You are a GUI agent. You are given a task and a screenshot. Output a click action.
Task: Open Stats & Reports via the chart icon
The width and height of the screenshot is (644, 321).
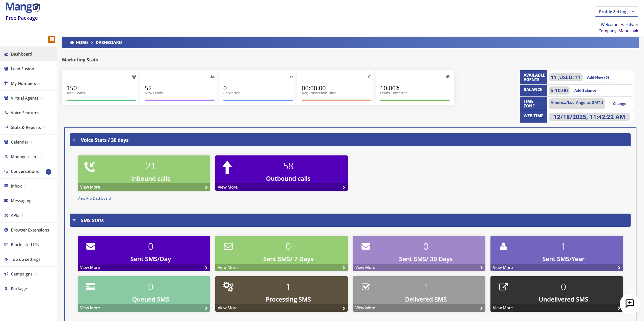6,127
